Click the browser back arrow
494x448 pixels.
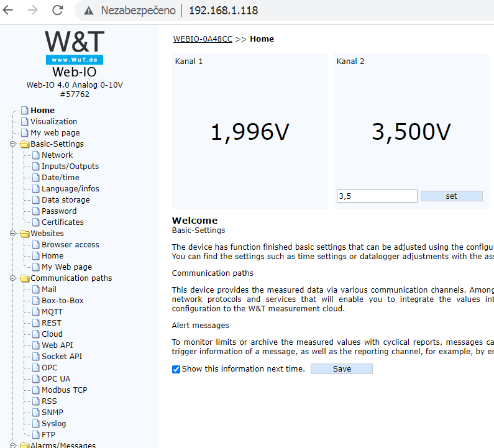(7, 10)
